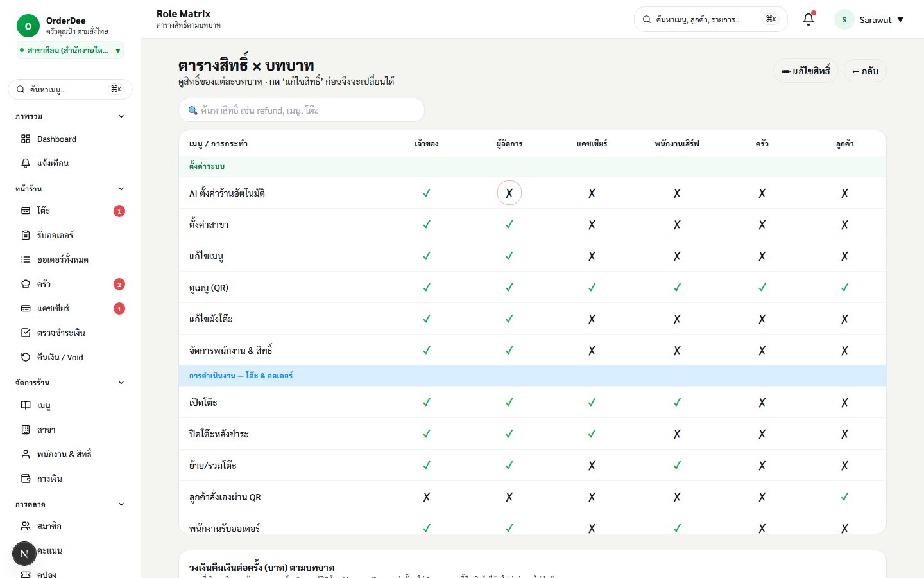Click the วงเงินคืนเงินต่อครั้ง heading
Screen dimensions: 924x578
pos(262,568)
